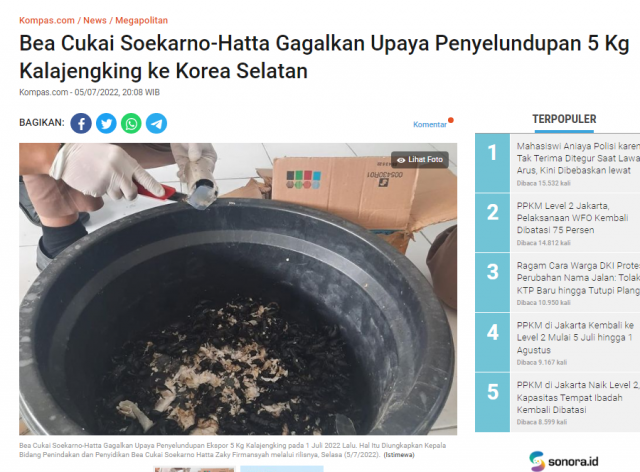
Task: Share the article via WhatsApp
Action: (x=131, y=123)
